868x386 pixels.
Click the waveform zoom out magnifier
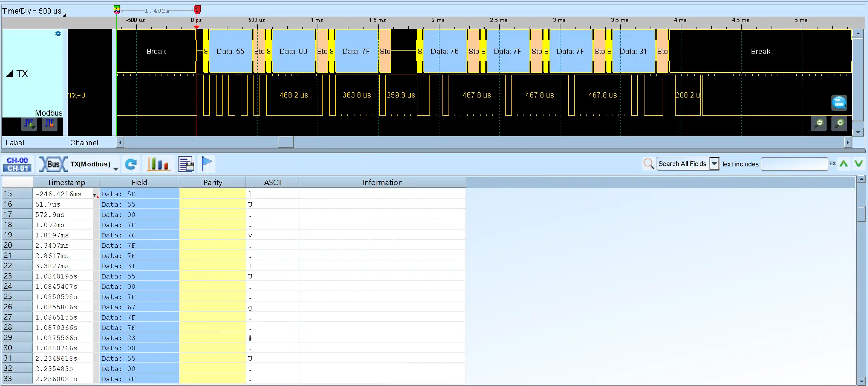click(818, 124)
